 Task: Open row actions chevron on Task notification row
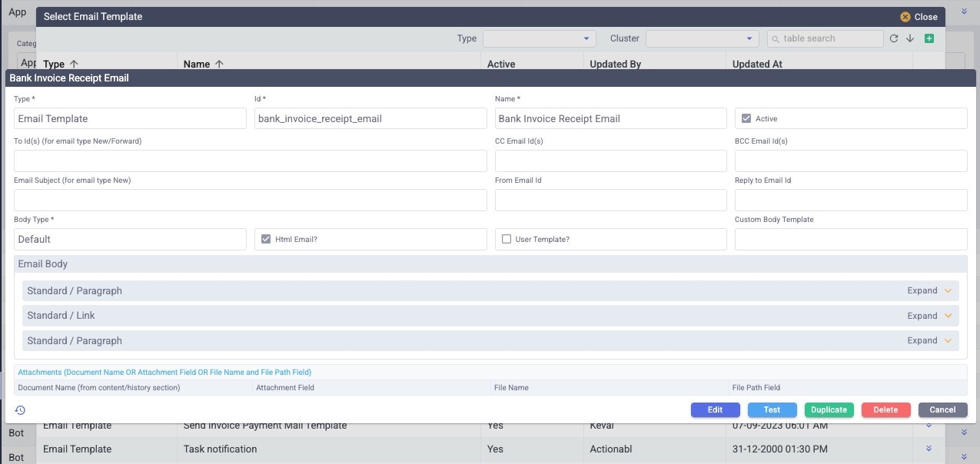(928, 449)
